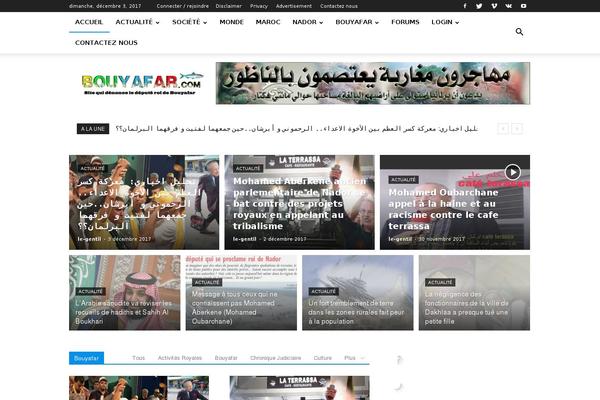Open La Terrassa thumbnail in Bouyafar section

click(x=299, y=388)
